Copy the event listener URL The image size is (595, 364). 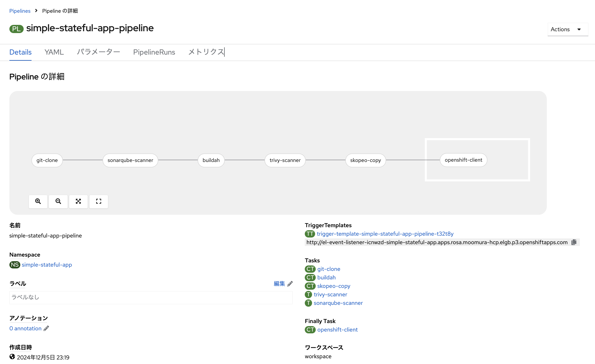pyautogui.click(x=574, y=242)
